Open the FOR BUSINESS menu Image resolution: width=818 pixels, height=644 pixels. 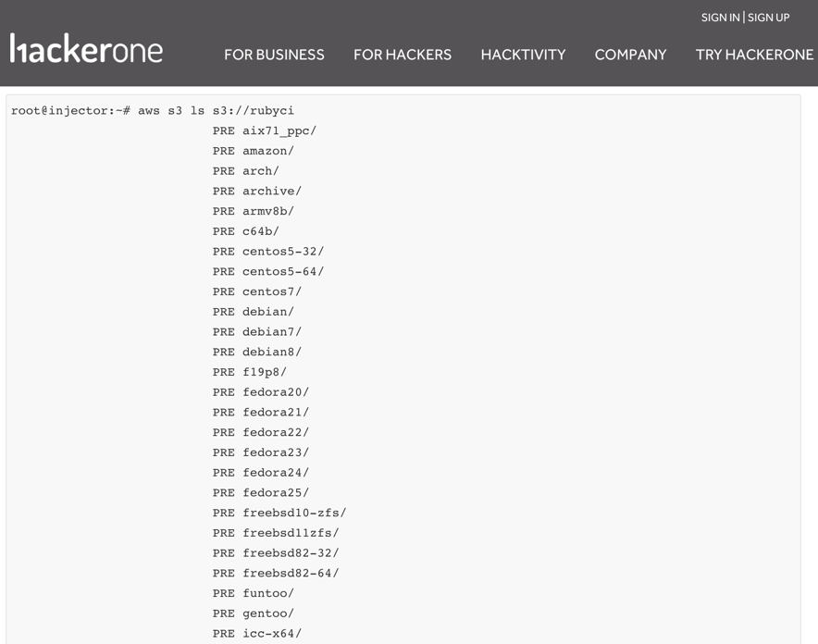[274, 55]
